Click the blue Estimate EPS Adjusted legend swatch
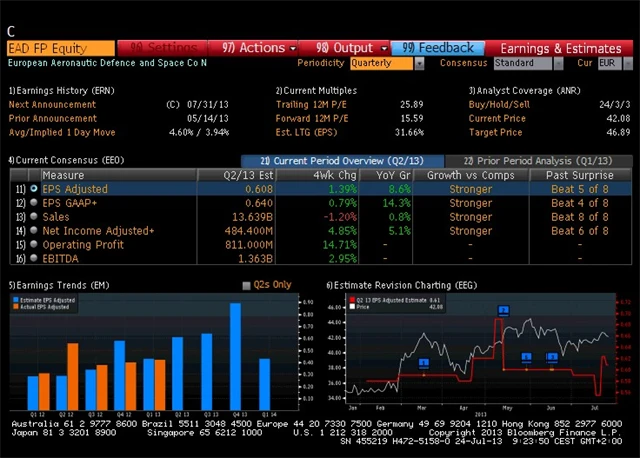Image resolution: width=640 pixels, height=458 pixels. pyautogui.click(x=15, y=299)
